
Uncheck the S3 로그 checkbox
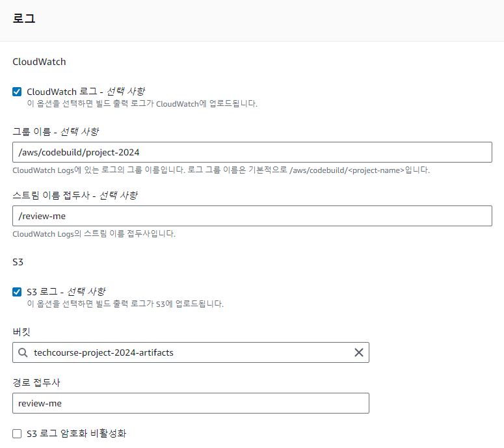click(x=17, y=292)
